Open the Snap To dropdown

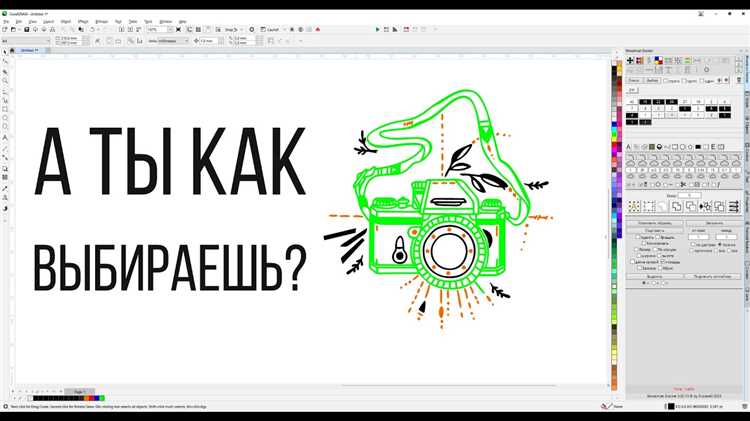pos(241,29)
